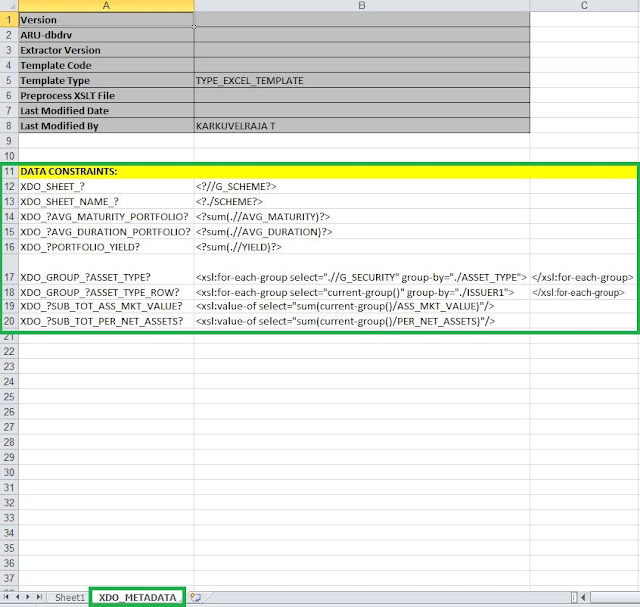Select cell with sum(.//AVG_MATURITY)

click(x=362, y=217)
